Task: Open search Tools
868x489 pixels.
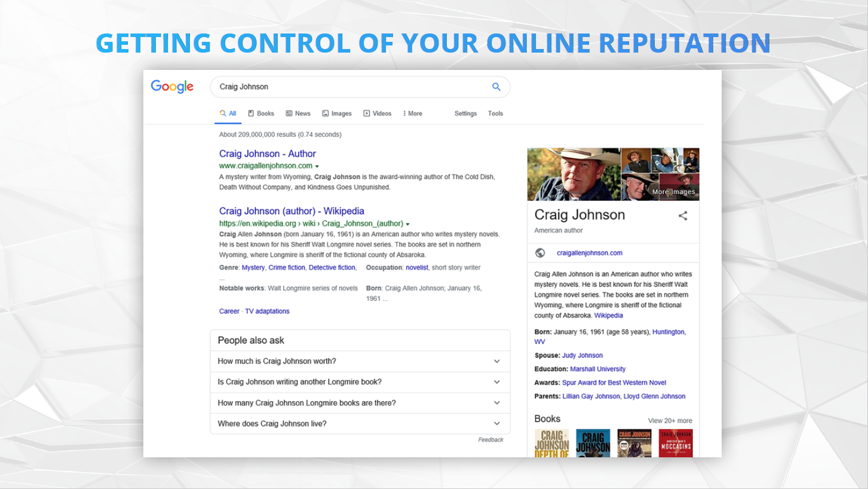Action: tap(495, 114)
